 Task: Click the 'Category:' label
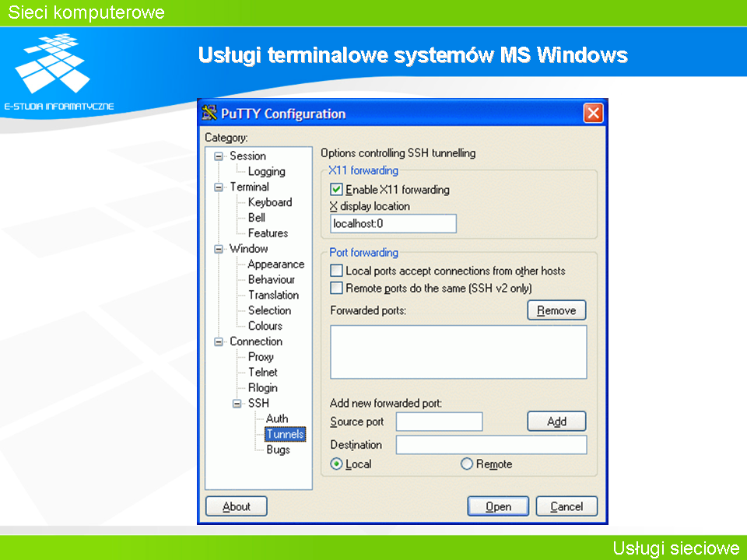click(226, 138)
